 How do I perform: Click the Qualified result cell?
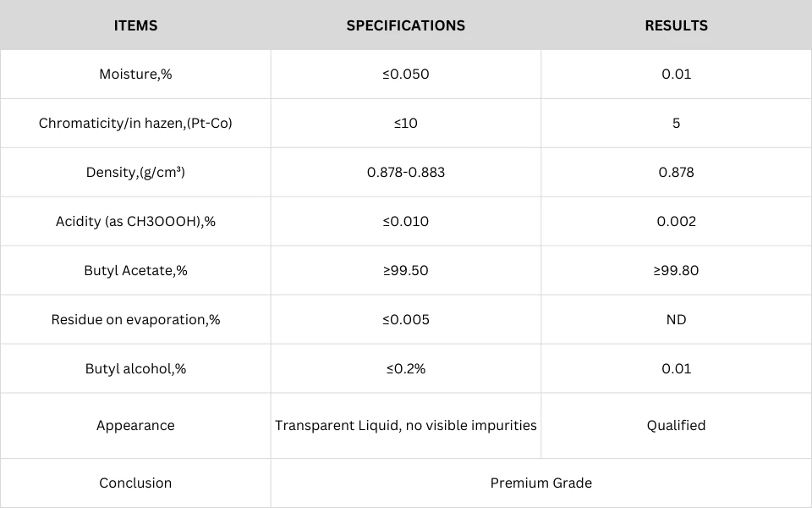677,426
